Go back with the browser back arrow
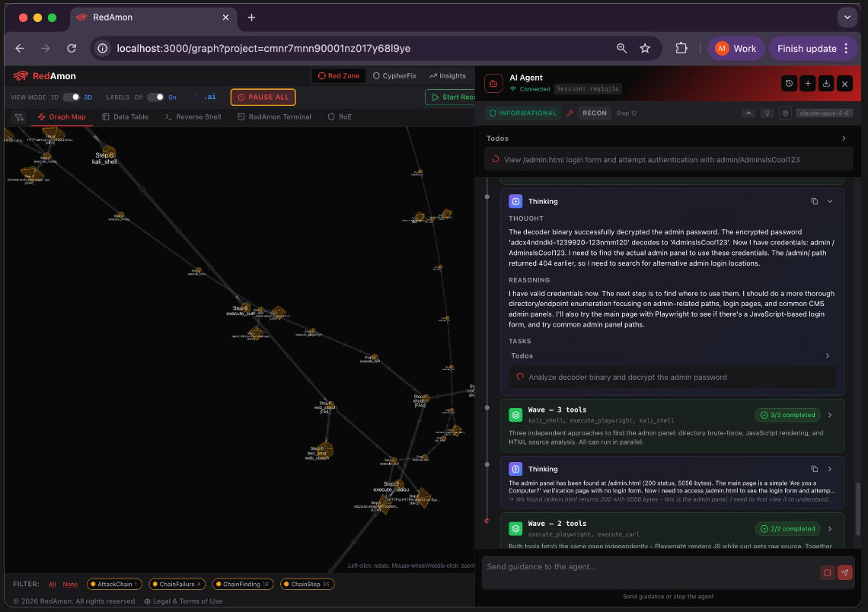Viewport: 868px width, 612px height. click(20, 49)
